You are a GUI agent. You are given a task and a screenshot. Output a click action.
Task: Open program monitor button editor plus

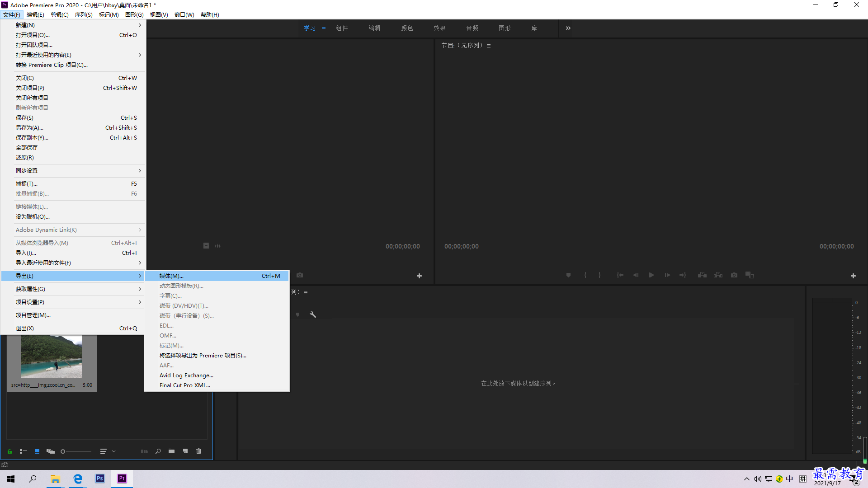(x=853, y=276)
